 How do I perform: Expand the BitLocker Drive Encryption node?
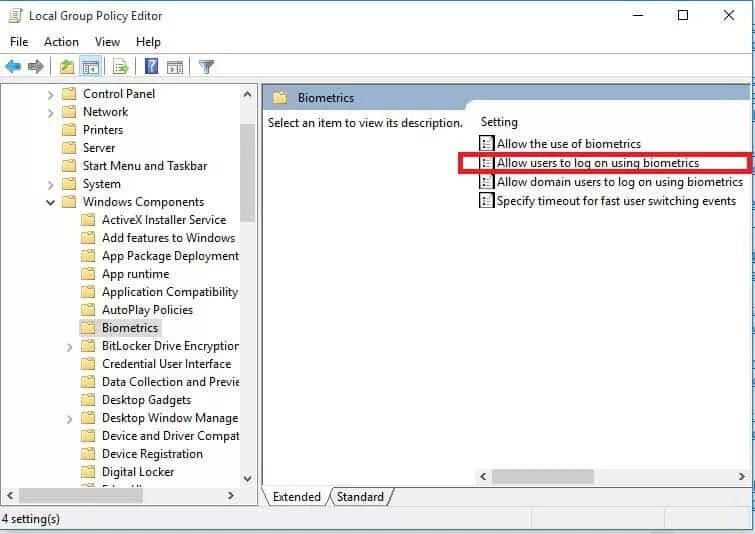click(69, 347)
